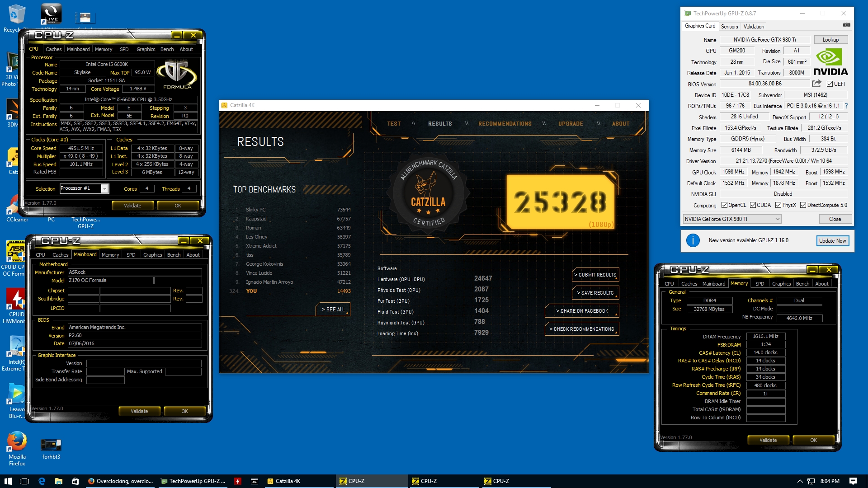Switch to the Sensors tab in GPU-Z
This screenshot has height=488, width=868.
pyautogui.click(x=729, y=27)
